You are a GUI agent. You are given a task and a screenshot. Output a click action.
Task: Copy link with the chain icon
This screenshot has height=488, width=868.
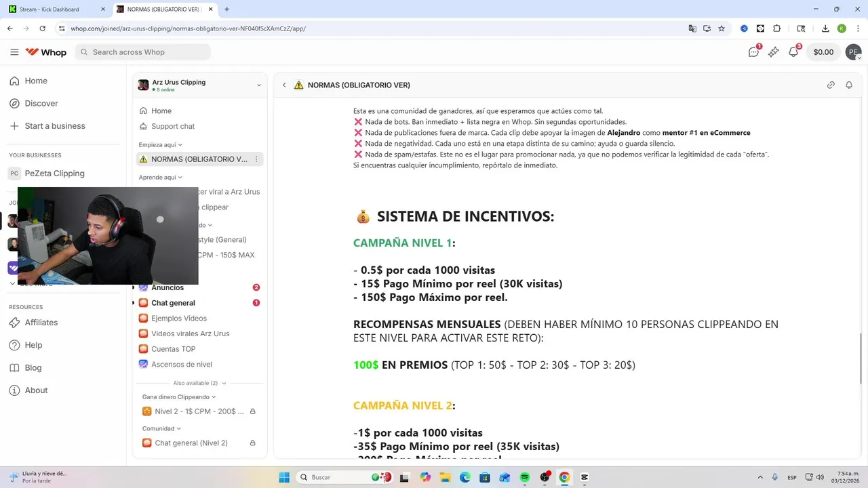pos(831,85)
